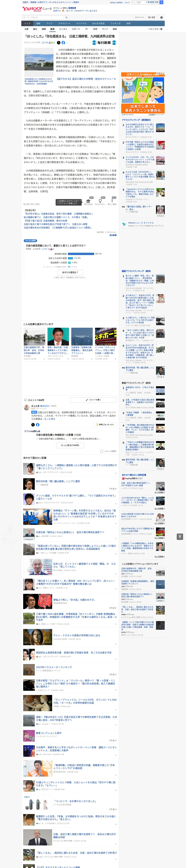The width and height of the screenshot is (186, 868).
Task: Close the ロキソニンS advertisement
Action: [163, 73]
